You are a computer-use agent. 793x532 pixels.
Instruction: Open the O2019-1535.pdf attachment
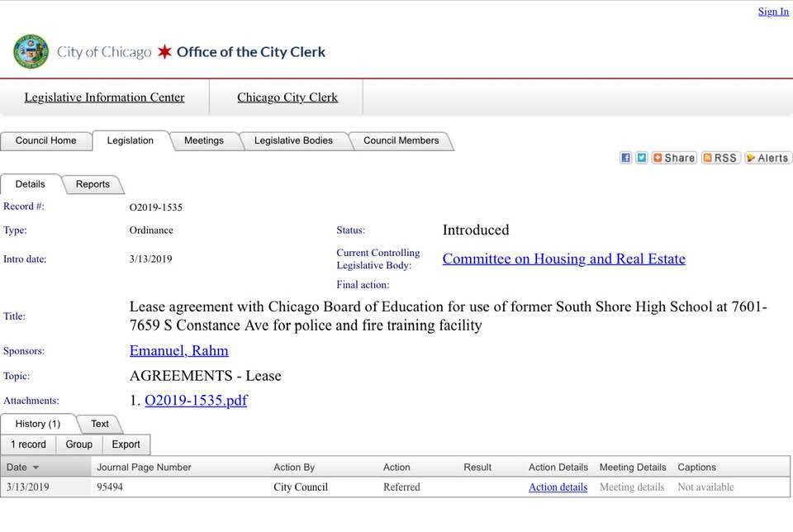coord(197,400)
